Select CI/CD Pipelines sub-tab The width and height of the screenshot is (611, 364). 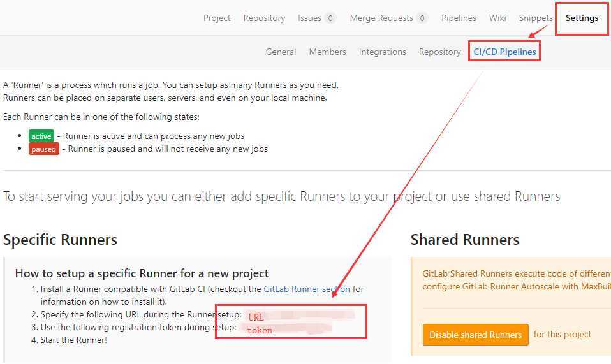(504, 52)
